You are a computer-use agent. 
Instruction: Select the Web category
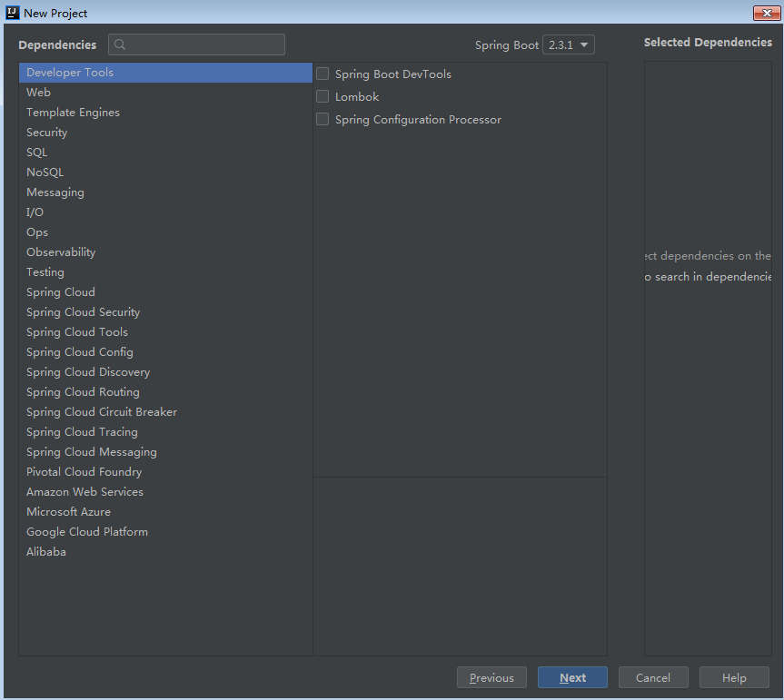pyautogui.click(x=165, y=93)
